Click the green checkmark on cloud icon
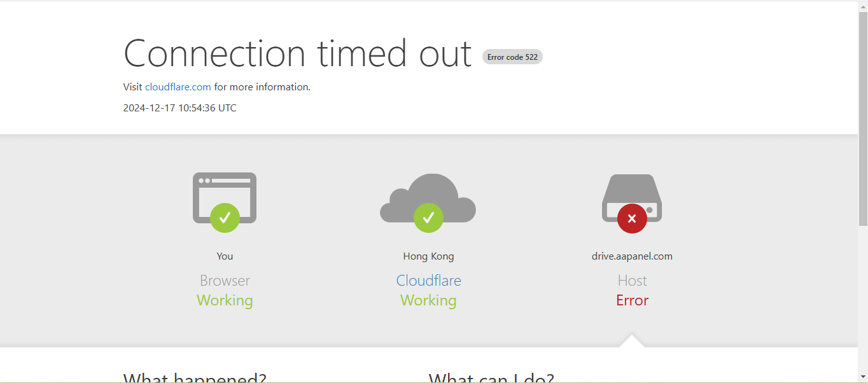 tap(428, 218)
